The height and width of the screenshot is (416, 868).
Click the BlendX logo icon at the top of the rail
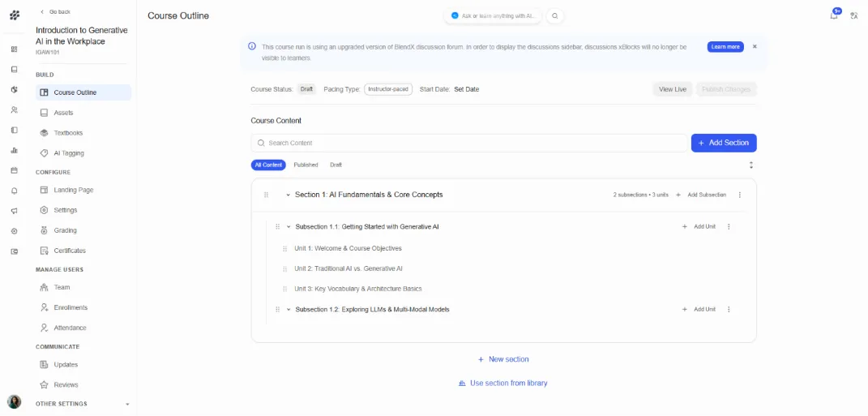(15, 15)
